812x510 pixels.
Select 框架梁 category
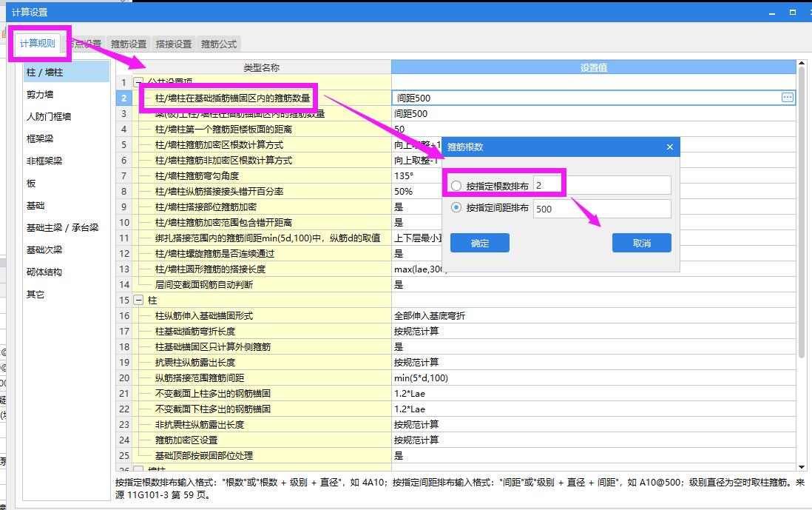[67, 139]
